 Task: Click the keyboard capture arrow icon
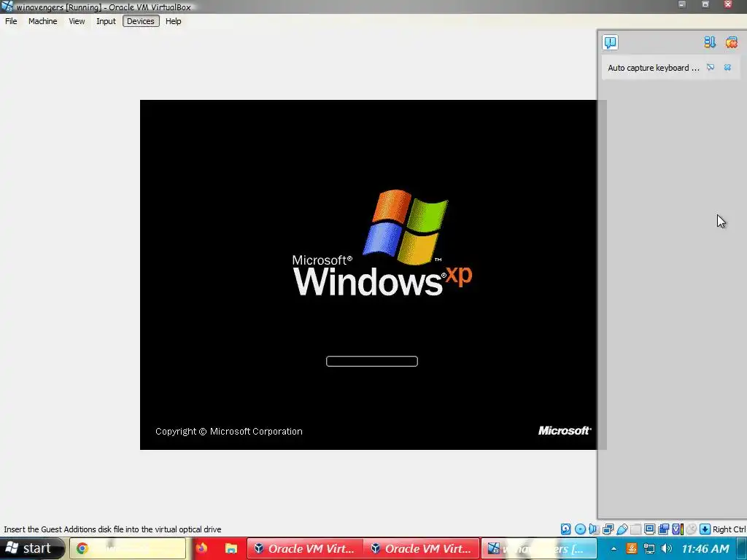click(x=705, y=529)
